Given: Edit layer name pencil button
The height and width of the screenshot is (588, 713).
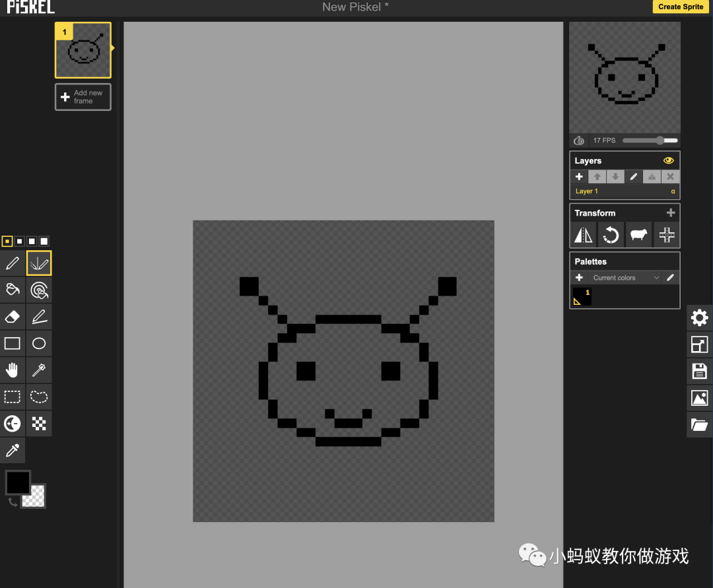Looking at the screenshot, I should coord(633,177).
